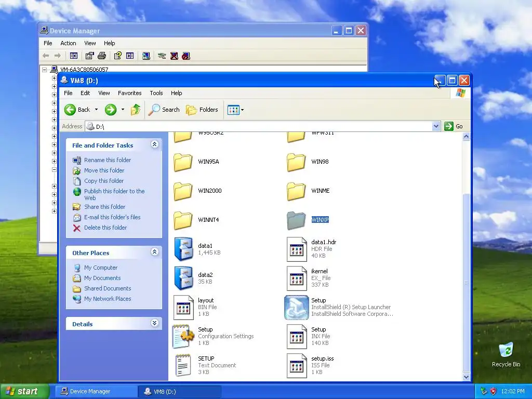The image size is (532, 399).
Task: Click Copy this folder link
Action: [104, 181]
